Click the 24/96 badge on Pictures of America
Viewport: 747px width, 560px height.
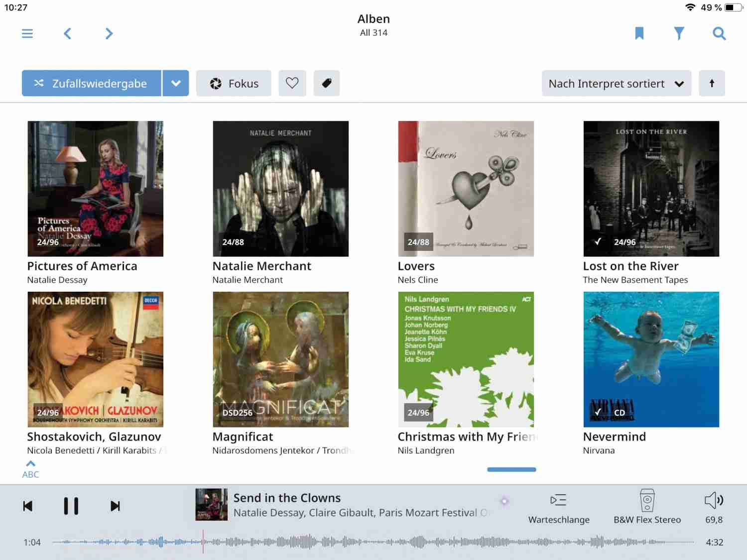[48, 242]
